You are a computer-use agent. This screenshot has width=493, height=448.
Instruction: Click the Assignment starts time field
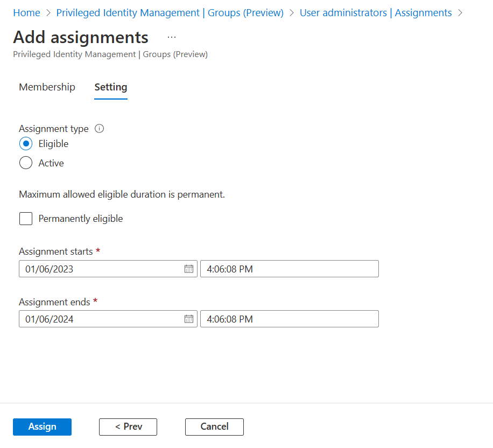[289, 269]
